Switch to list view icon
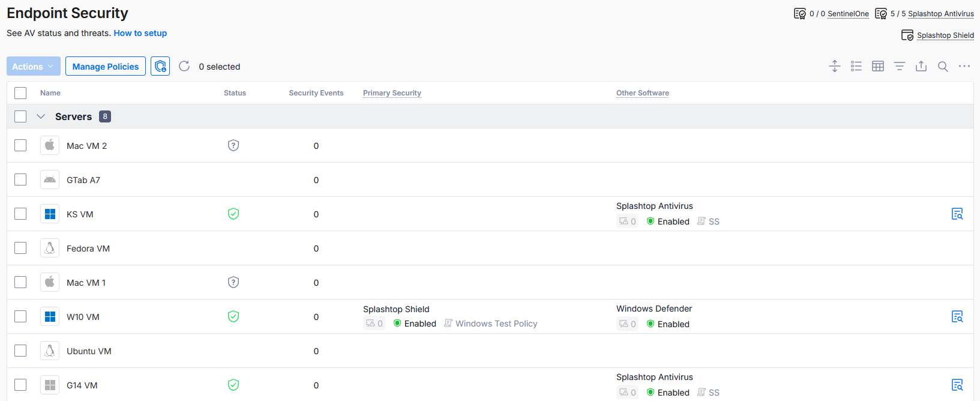This screenshot has height=401, width=980. coord(856,66)
